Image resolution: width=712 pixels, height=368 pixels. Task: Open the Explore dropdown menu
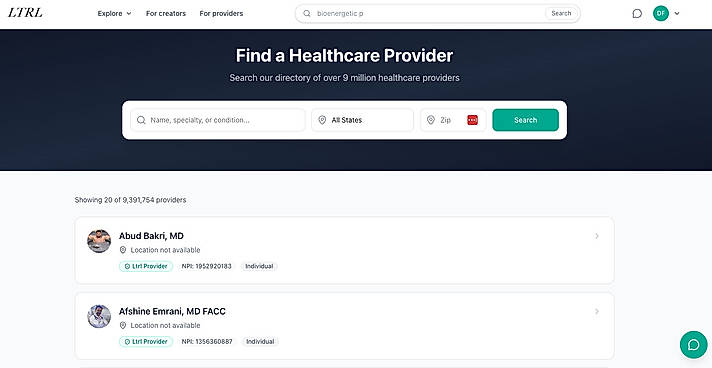point(114,14)
